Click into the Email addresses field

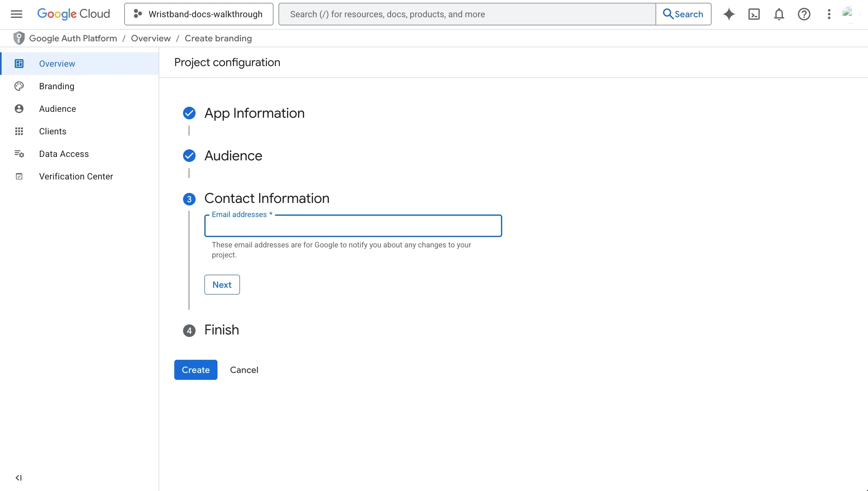tap(353, 225)
